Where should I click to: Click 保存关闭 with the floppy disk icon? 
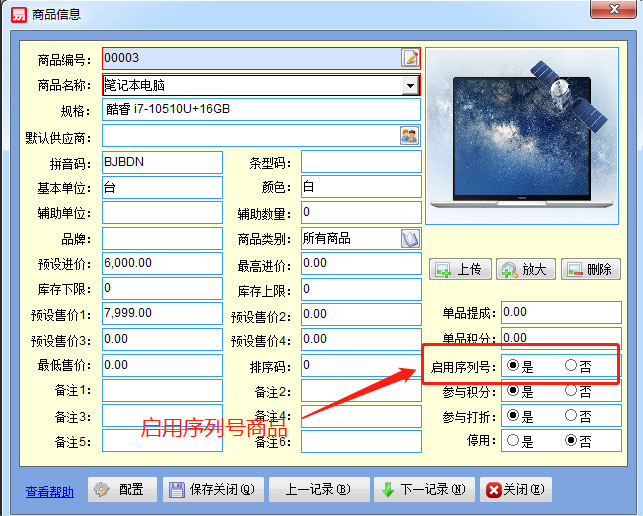tap(212, 490)
